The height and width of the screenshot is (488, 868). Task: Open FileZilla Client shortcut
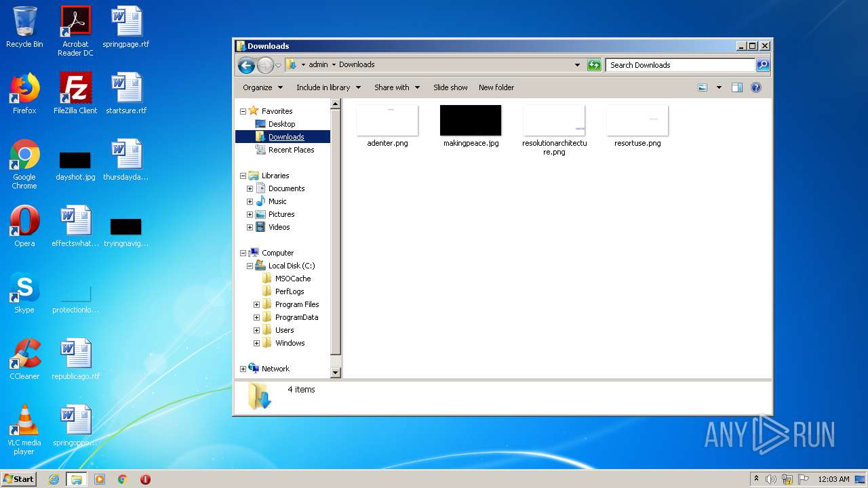click(75, 94)
